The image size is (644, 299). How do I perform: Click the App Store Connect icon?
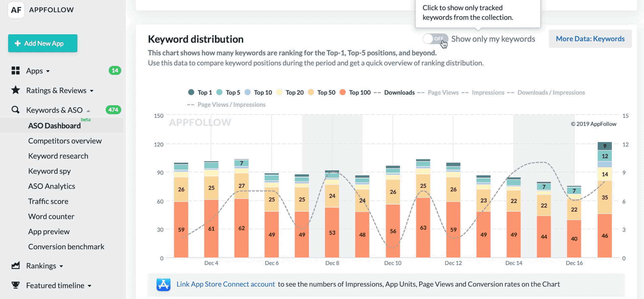[163, 285]
